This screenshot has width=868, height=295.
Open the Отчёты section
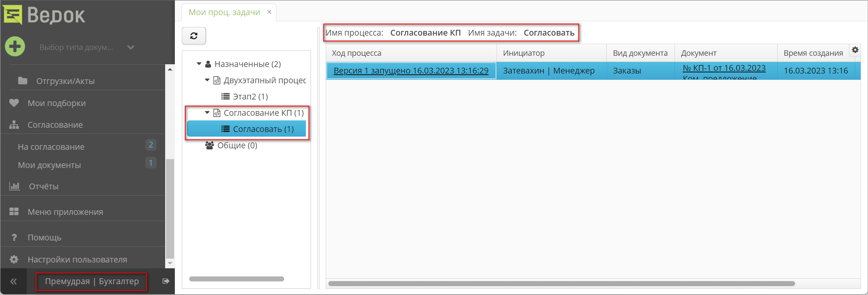click(x=44, y=186)
